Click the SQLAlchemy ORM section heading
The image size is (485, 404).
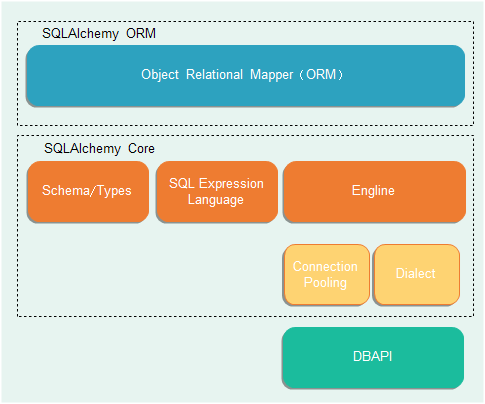click(x=99, y=34)
